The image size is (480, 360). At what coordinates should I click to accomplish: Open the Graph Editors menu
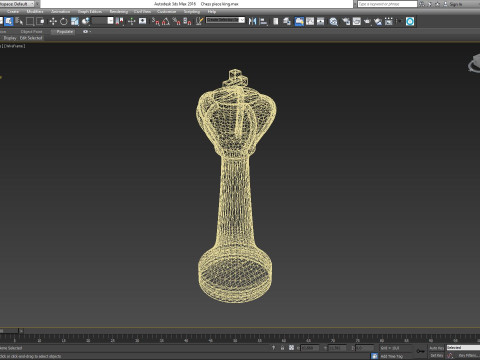point(90,12)
